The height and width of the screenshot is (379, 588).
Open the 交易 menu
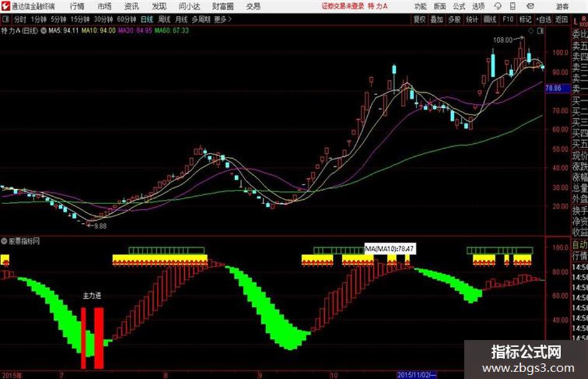253,6
